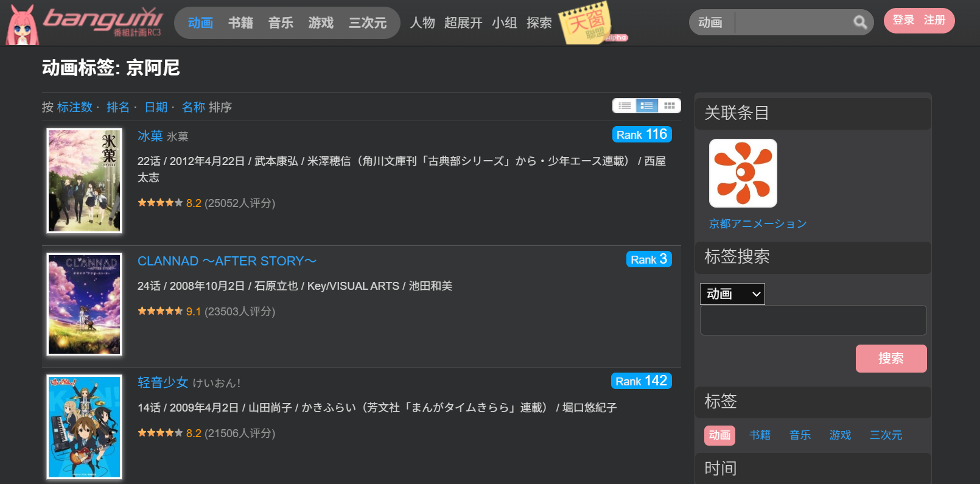Select the 动画 tag filter

point(719,435)
